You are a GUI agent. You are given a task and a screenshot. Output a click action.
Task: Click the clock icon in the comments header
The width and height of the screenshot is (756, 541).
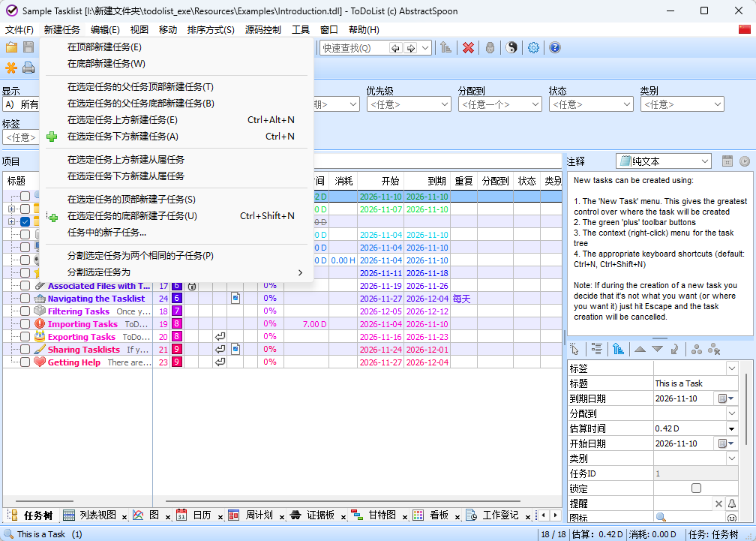click(x=745, y=161)
